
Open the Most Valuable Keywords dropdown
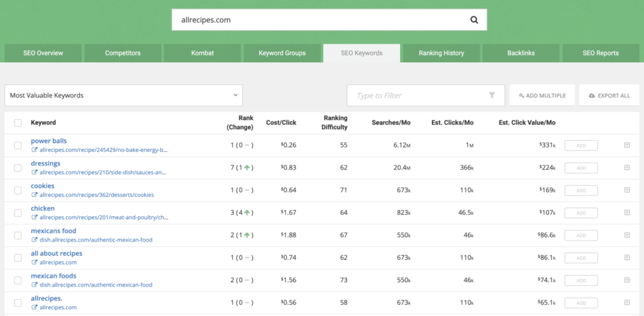124,95
